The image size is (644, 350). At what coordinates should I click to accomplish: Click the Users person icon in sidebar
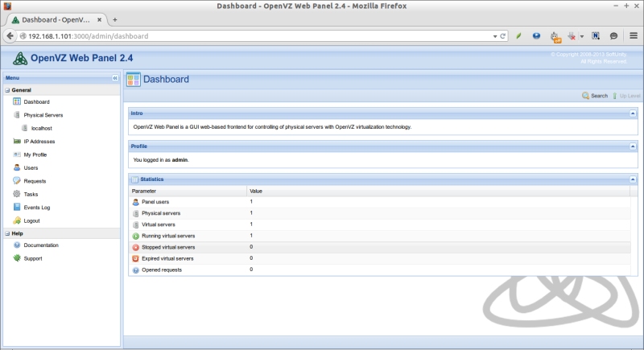tap(17, 167)
